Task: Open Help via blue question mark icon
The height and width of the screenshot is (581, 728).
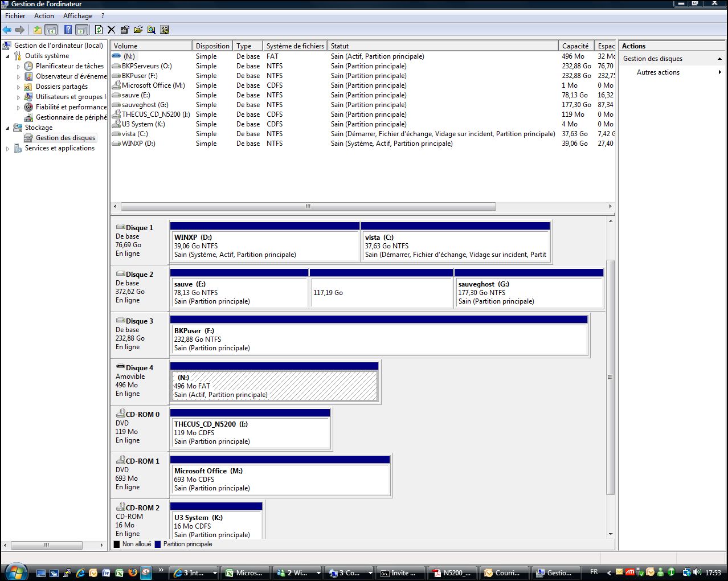Action: point(68,30)
